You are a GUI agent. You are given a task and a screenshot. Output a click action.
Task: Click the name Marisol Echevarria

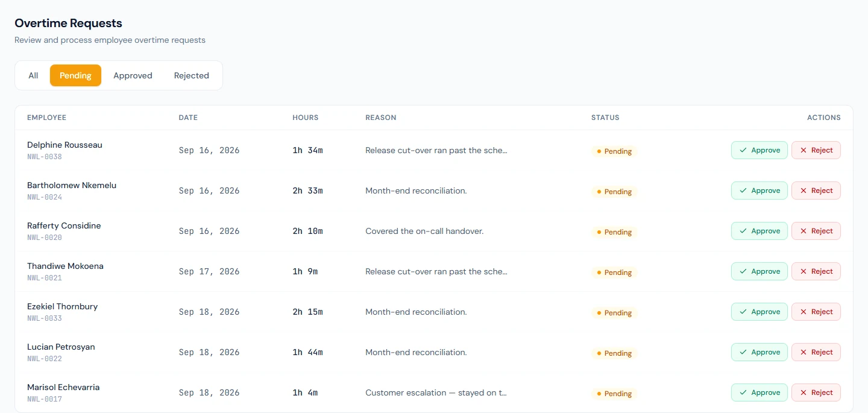pyautogui.click(x=63, y=387)
